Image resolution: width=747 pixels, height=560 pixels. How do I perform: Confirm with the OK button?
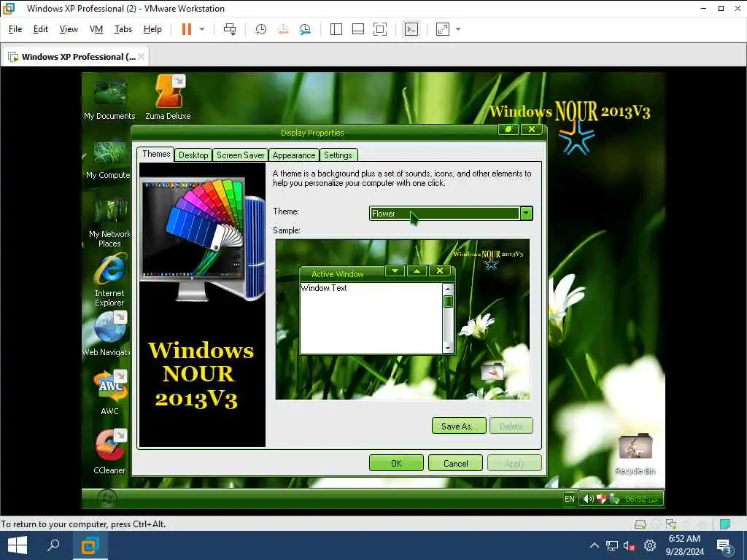tap(396, 463)
